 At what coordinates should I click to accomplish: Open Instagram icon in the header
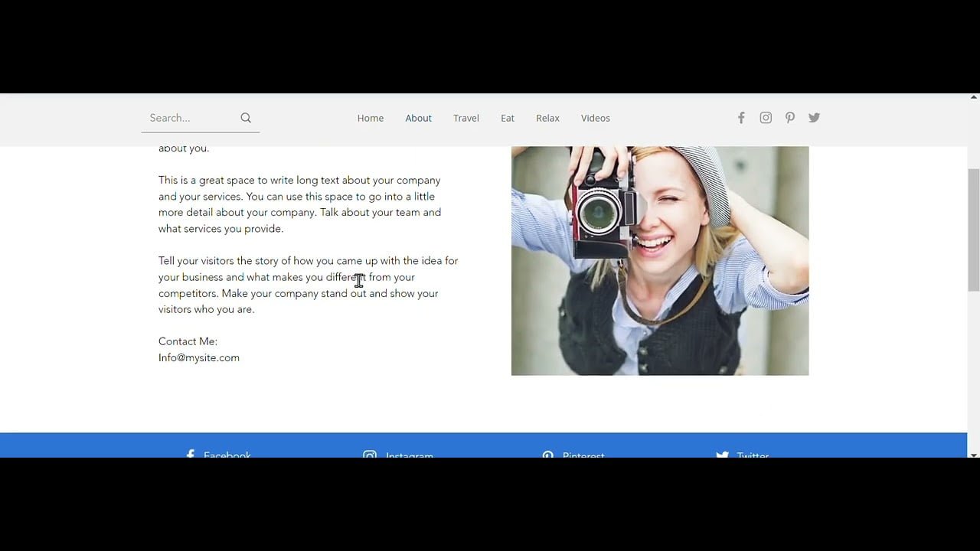coord(766,118)
